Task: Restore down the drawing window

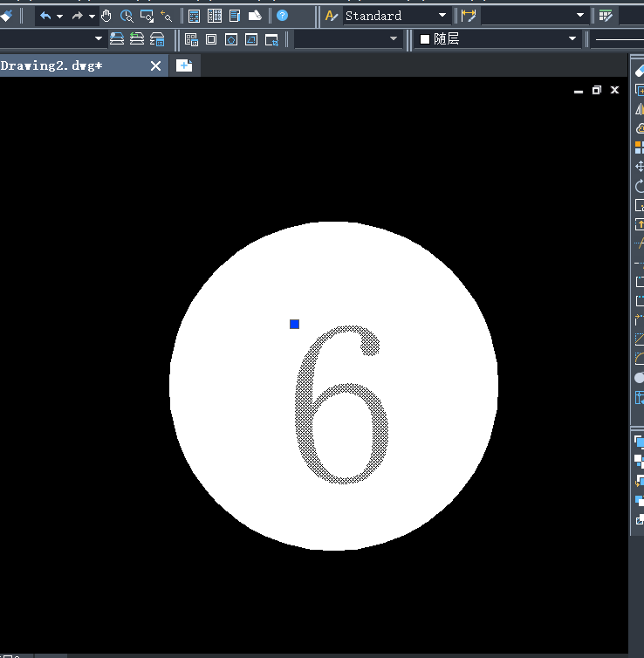Action: tap(597, 90)
